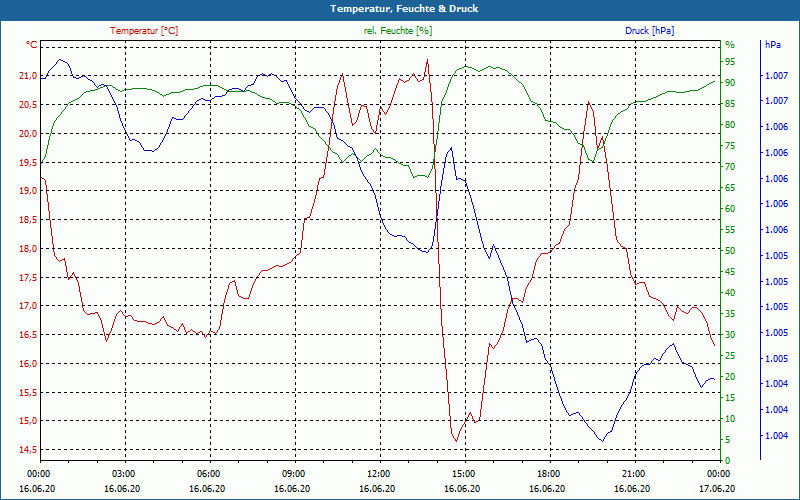
Task: Click green humidity axis value '70'
Action: (730, 167)
